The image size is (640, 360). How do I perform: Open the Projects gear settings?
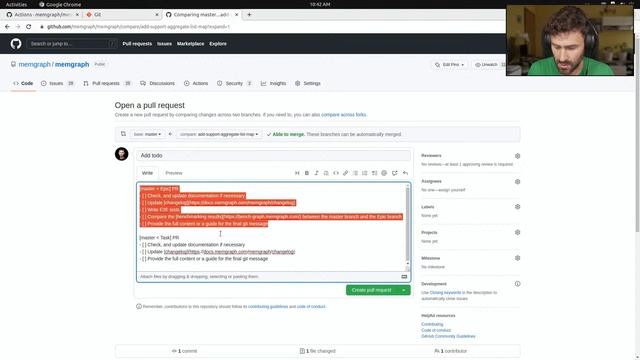(518, 233)
